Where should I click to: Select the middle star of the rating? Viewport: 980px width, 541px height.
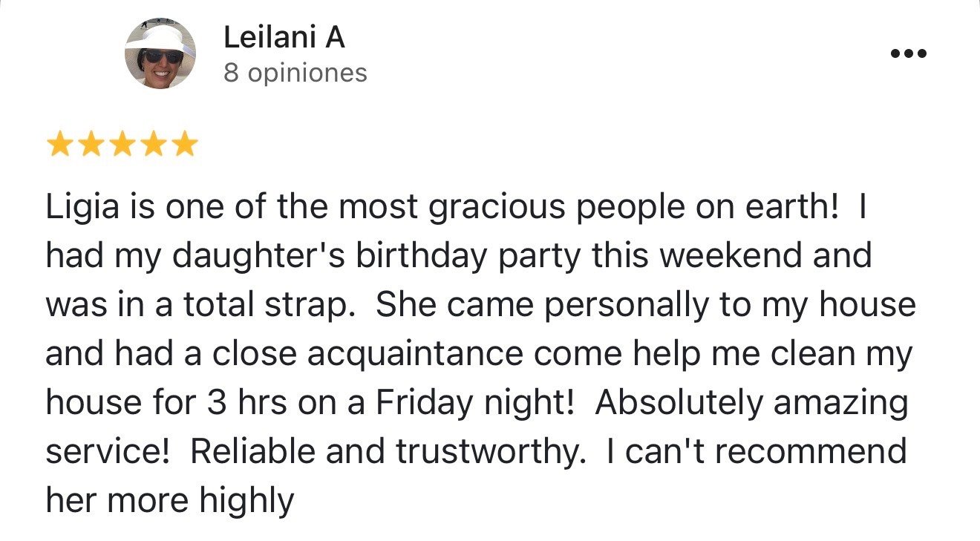coord(122,144)
